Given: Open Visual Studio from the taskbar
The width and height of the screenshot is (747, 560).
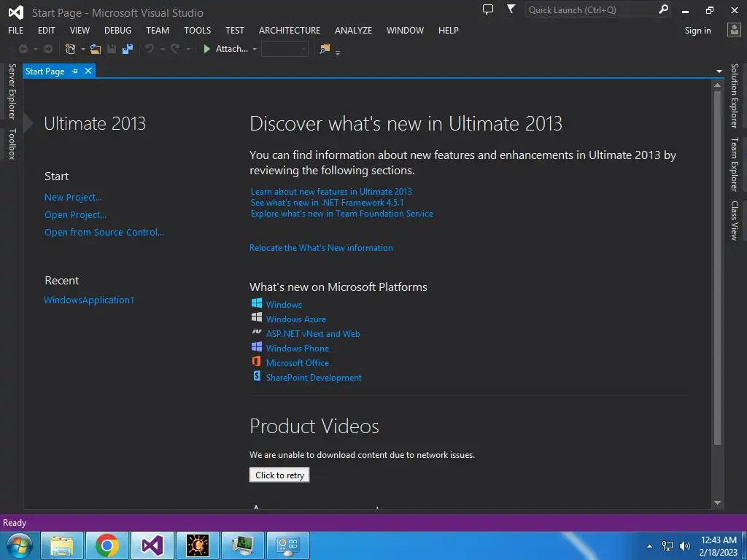Looking at the screenshot, I should click(x=152, y=545).
